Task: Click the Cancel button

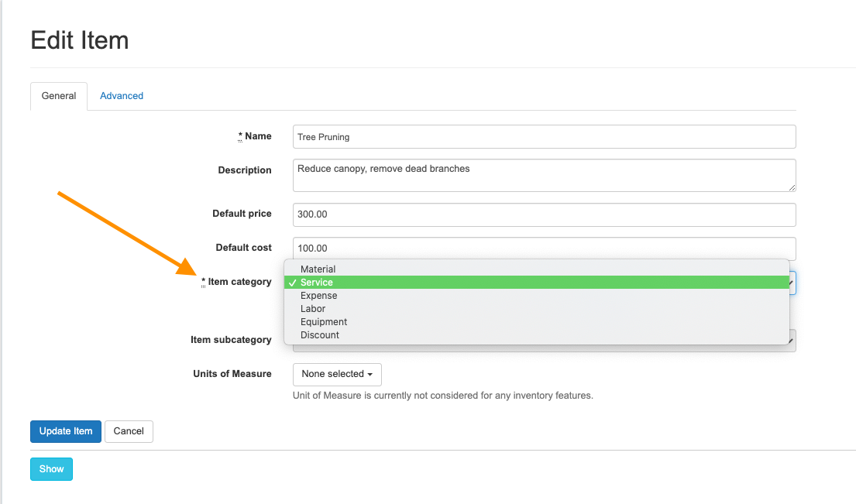Action: tap(129, 431)
